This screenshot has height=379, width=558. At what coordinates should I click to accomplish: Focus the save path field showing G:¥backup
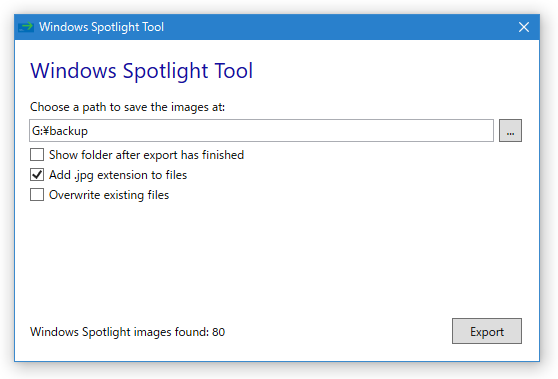pyautogui.click(x=261, y=131)
